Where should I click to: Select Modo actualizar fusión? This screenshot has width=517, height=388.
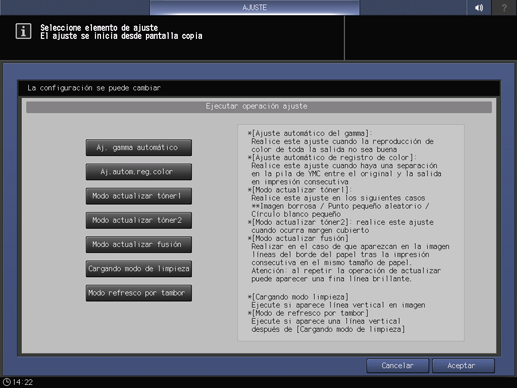click(x=138, y=244)
